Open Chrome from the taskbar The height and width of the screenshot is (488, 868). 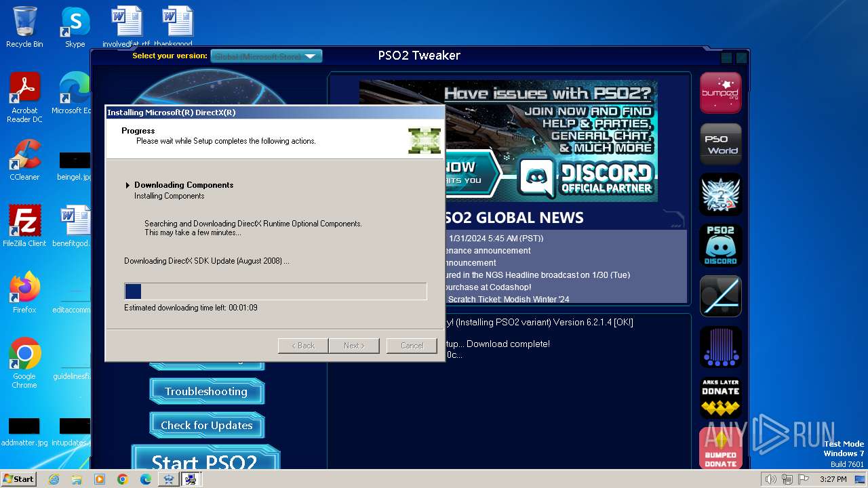click(123, 479)
